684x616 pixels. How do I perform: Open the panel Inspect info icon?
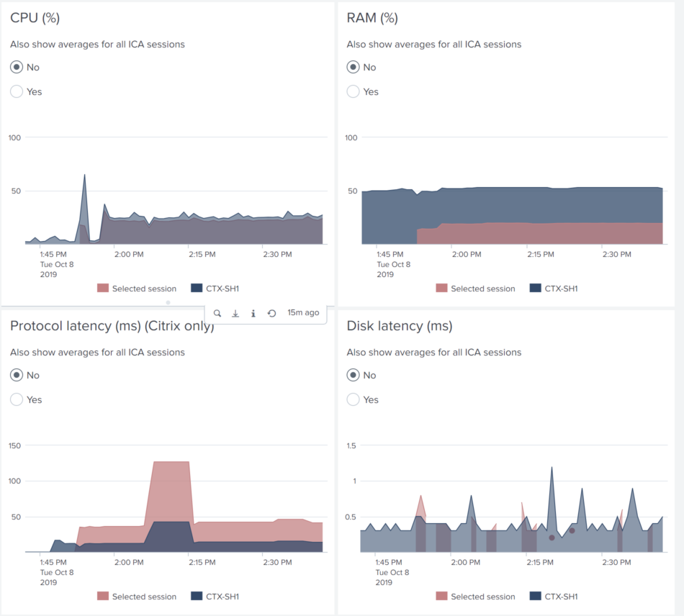[x=253, y=314]
